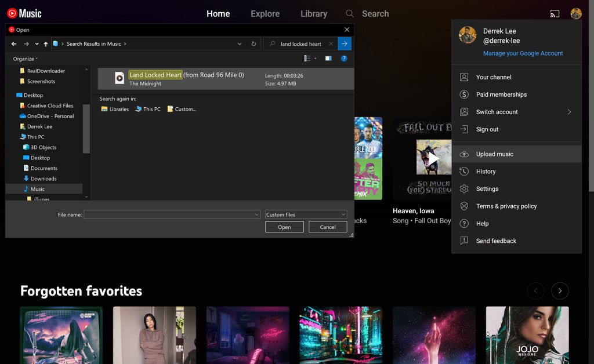Switch to the Explore tab
Viewport: 594px width, 364px height.
[265, 14]
